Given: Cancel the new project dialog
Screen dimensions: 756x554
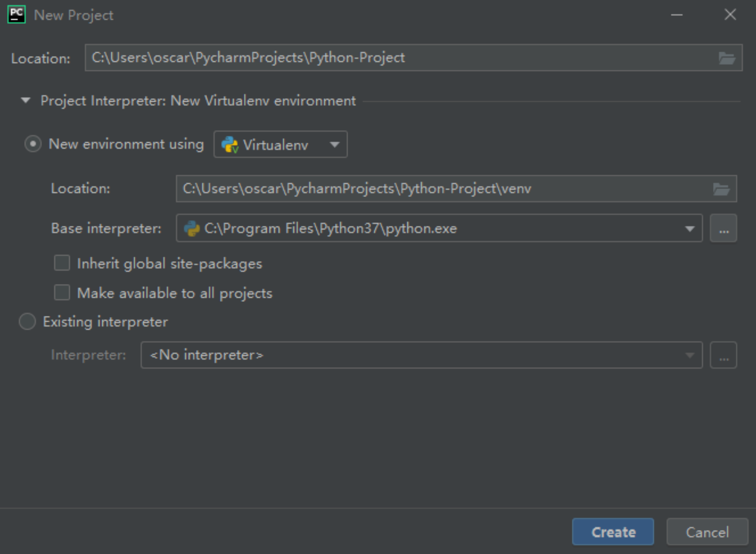Looking at the screenshot, I should pyautogui.click(x=707, y=532).
